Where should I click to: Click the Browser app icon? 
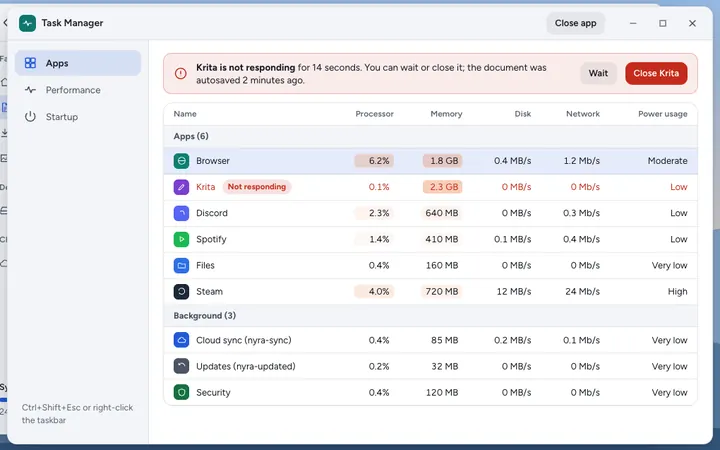[181, 161]
